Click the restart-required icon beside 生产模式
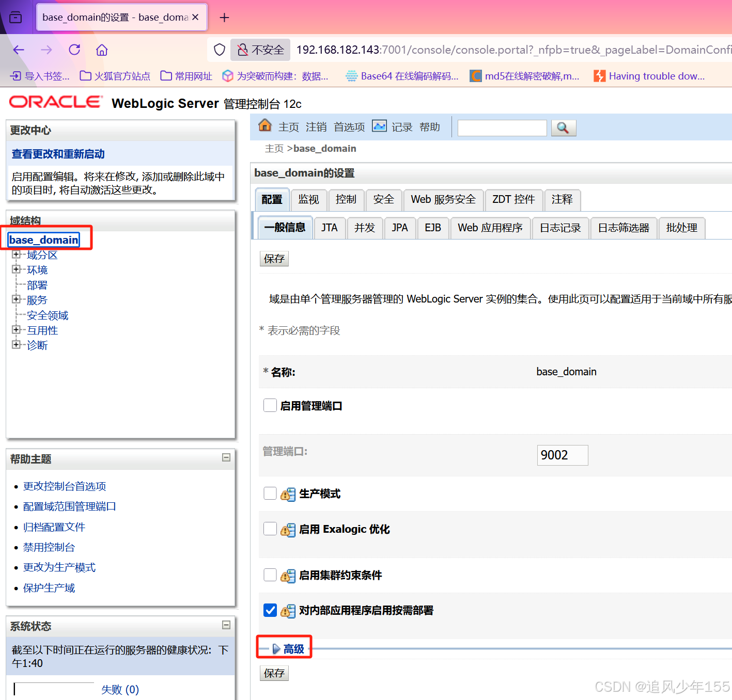 (x=288, y=494)
